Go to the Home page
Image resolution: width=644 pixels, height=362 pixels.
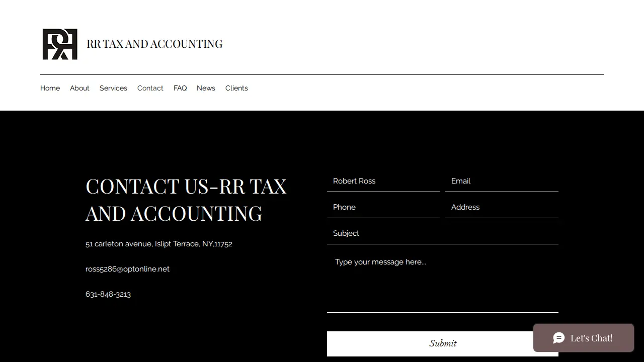coord(50,88)
